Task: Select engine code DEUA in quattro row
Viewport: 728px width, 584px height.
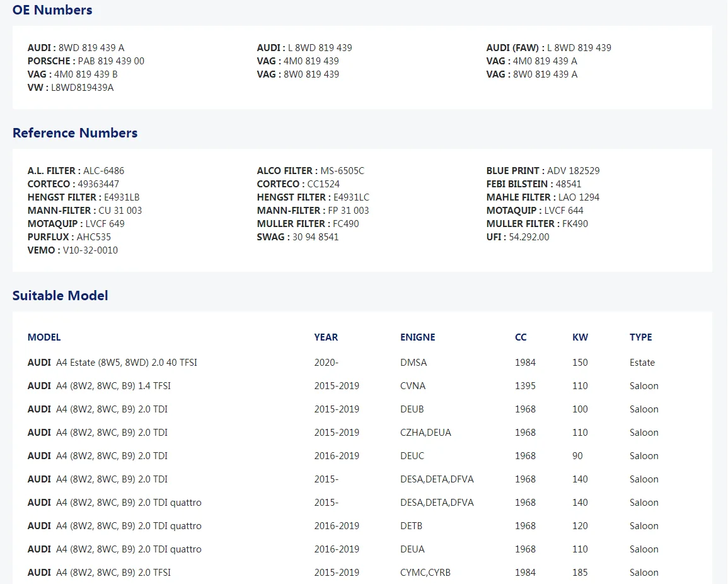Action: (x=412, y=549)
